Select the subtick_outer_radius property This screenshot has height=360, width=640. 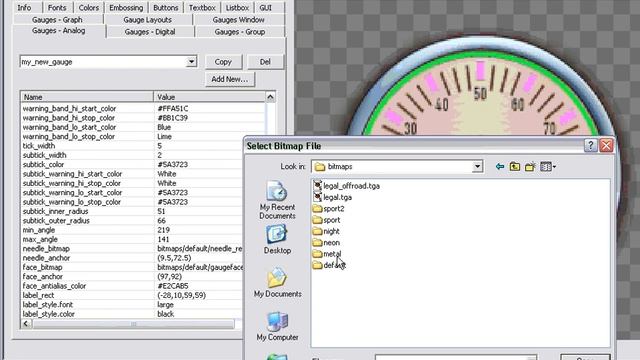[56, 221]
